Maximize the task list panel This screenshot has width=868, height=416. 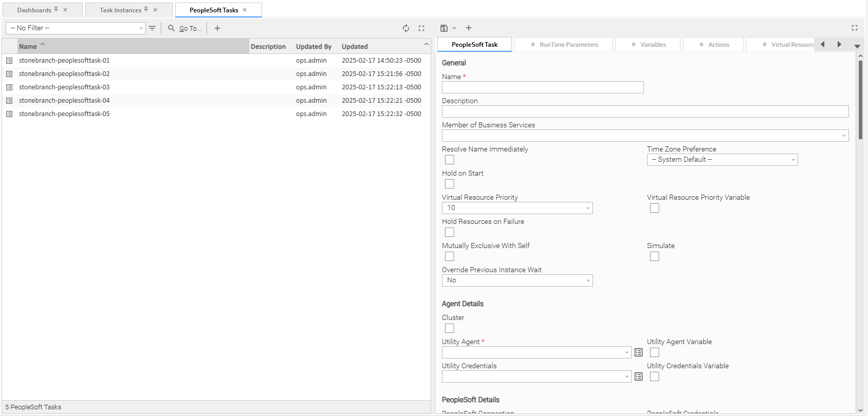[421, 28]
